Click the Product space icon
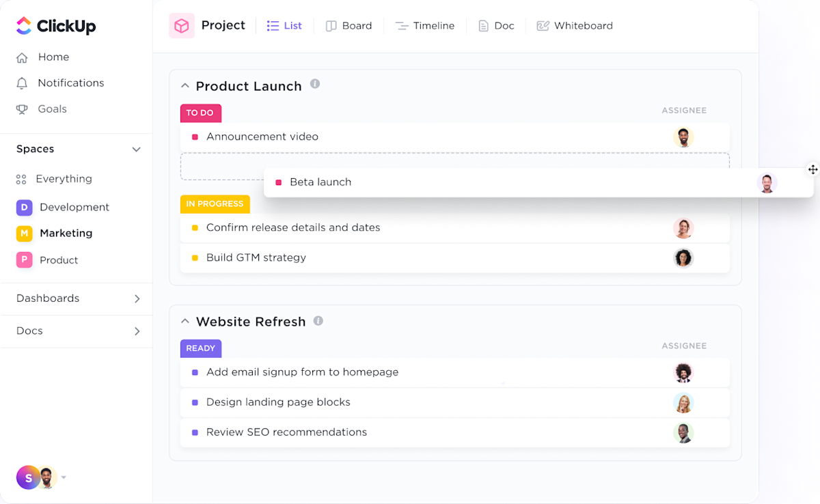820x504 pixels. pyautogui.click(x=23, y=260)
